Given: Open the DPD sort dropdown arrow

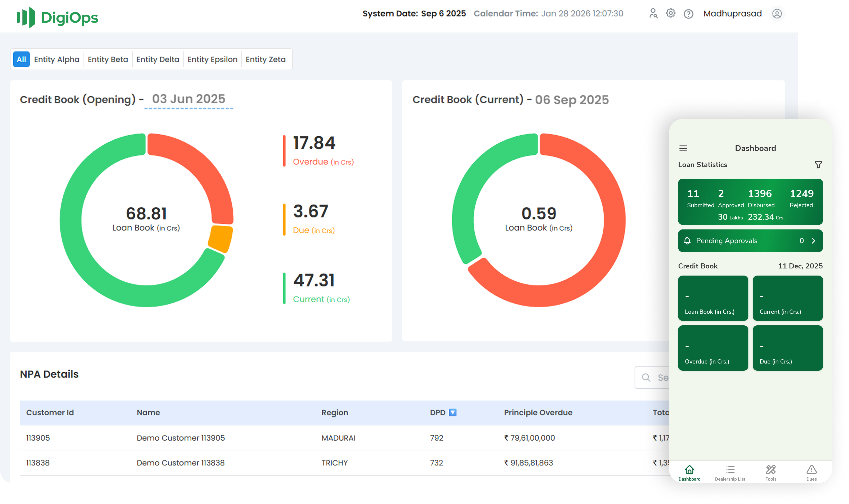Looking at the screenshot, I should [453, 412].
